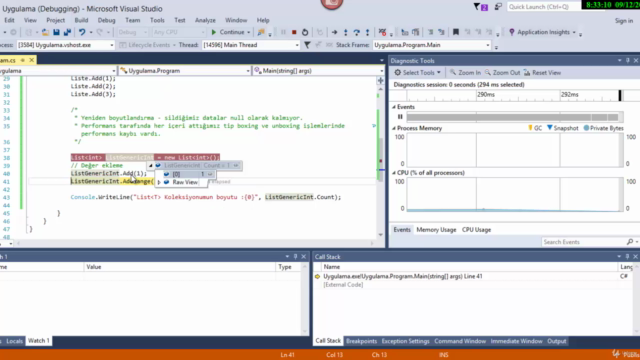
Task: Click the yellow arrow in Call Stack row
Action: click(x=318, y=276)
